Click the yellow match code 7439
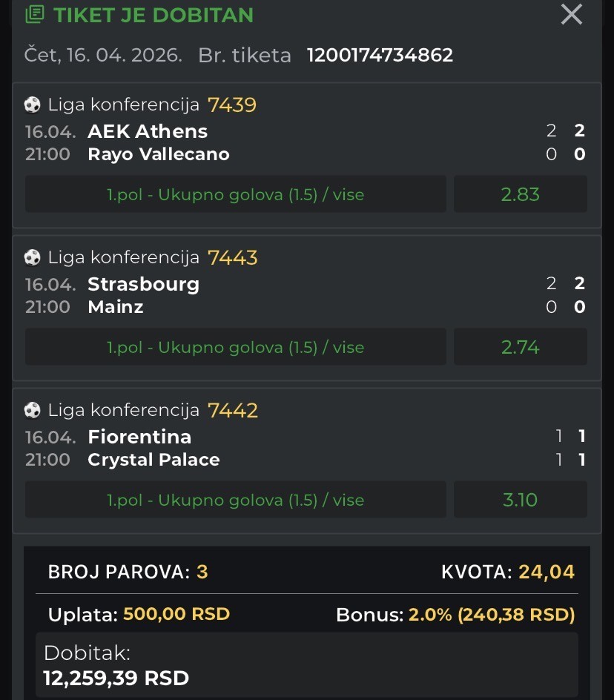The image size is (614, 700). (232, 105)
